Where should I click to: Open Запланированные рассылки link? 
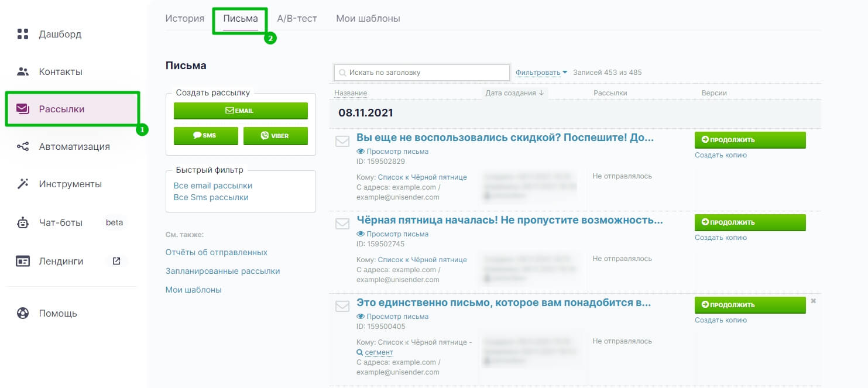point(223,271)
